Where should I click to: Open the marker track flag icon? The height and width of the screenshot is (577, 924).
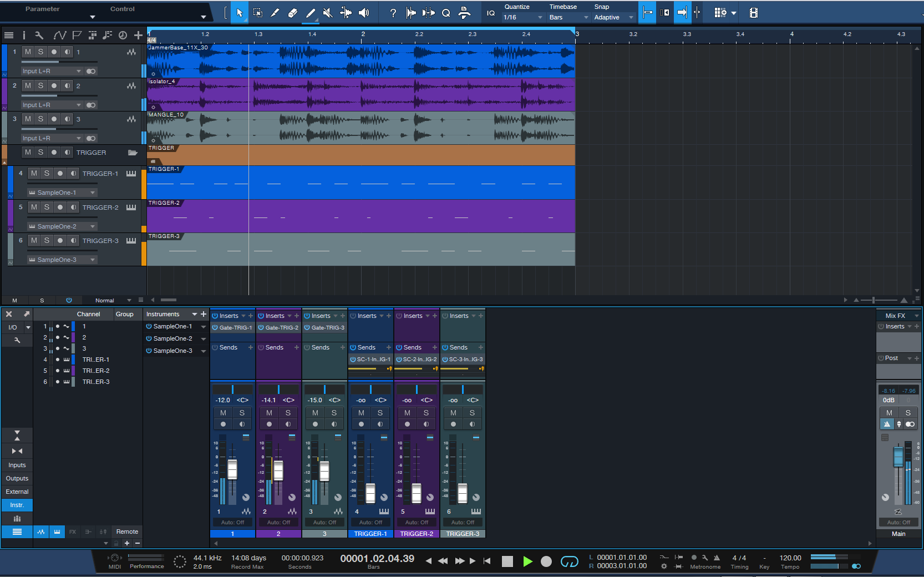click(x=77, y=35)
